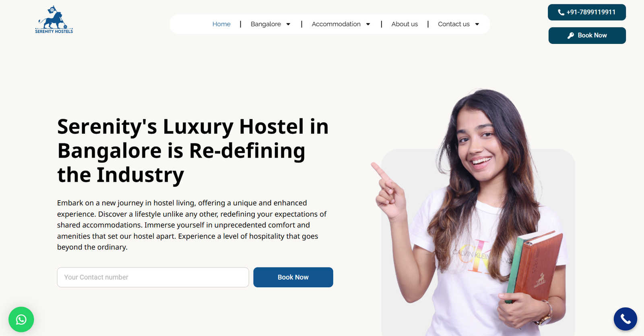Go to the Home menu item
644x336 pixels.
[221, 24]
